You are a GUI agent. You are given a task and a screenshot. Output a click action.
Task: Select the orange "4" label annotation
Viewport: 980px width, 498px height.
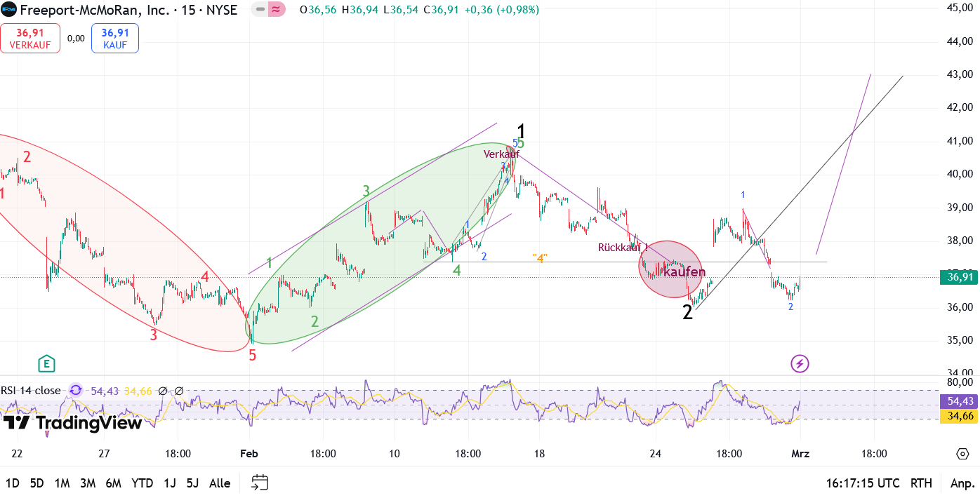(x=539, y=258)
